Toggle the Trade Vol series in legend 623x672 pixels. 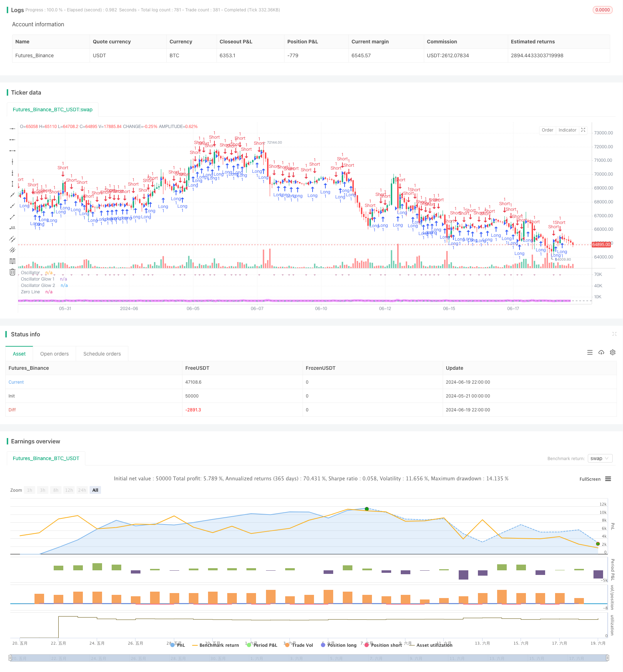[299, 645]
